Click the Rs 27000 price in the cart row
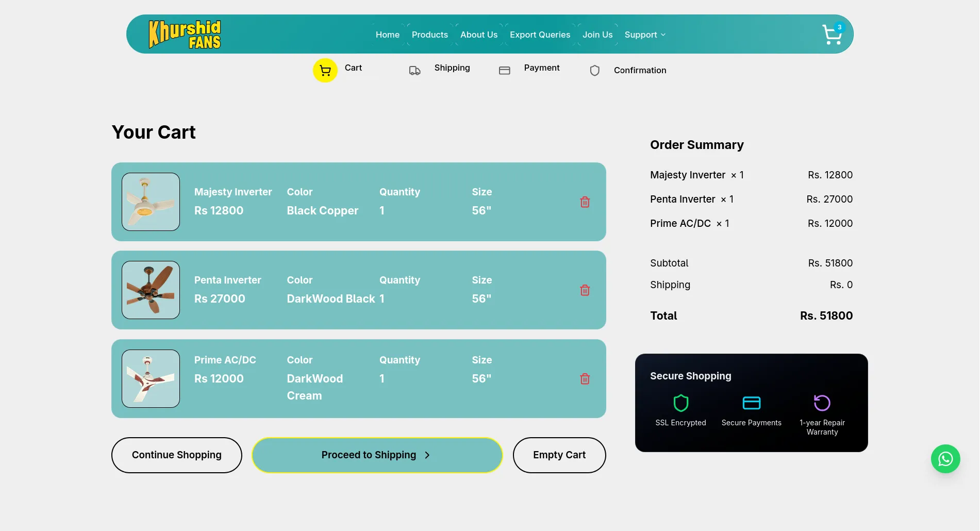 tap(220, 298)
